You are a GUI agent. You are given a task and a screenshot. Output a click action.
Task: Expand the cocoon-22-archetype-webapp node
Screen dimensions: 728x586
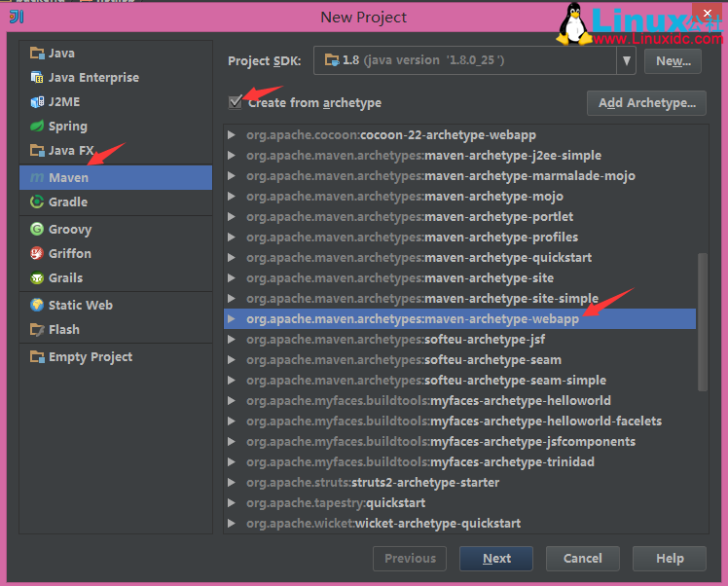(x=231, y=135)
